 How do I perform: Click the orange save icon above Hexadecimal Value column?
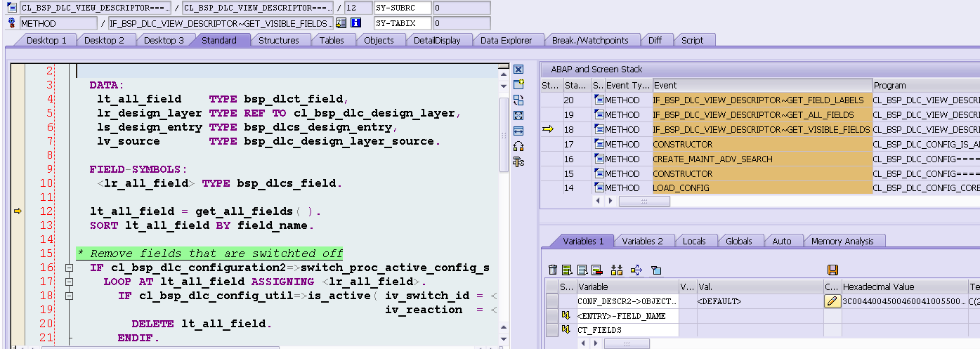click(833, 270)
